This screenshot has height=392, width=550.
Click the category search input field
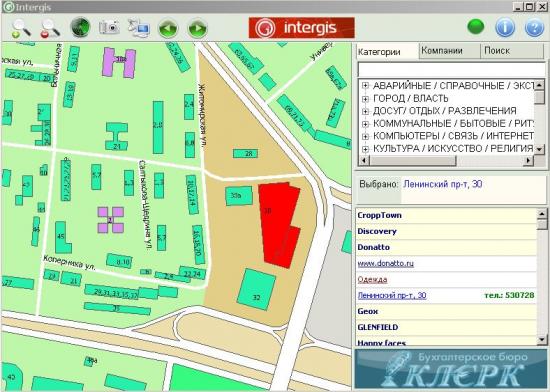click(451, 69)
